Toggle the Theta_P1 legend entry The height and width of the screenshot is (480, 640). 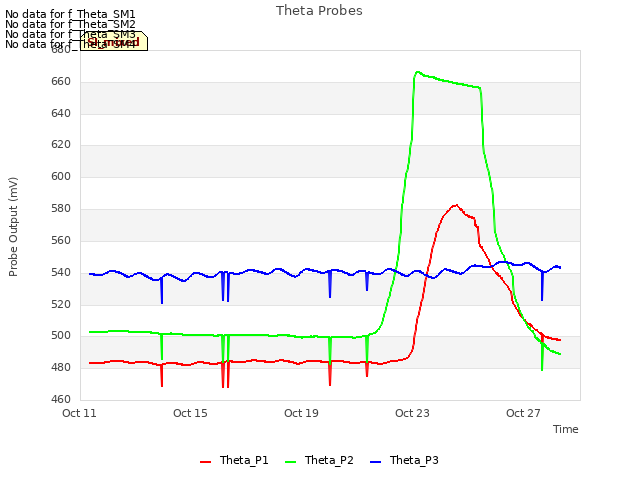click(x=234, y=460)
